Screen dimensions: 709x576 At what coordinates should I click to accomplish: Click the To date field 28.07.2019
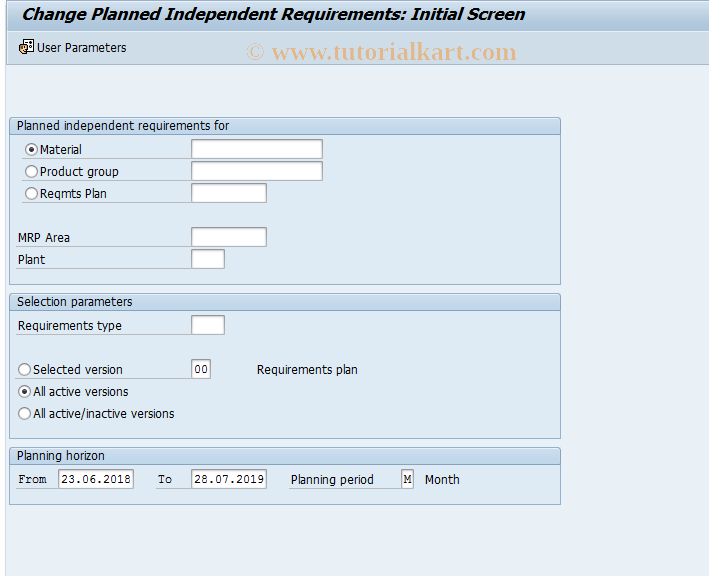pos(229,479)
